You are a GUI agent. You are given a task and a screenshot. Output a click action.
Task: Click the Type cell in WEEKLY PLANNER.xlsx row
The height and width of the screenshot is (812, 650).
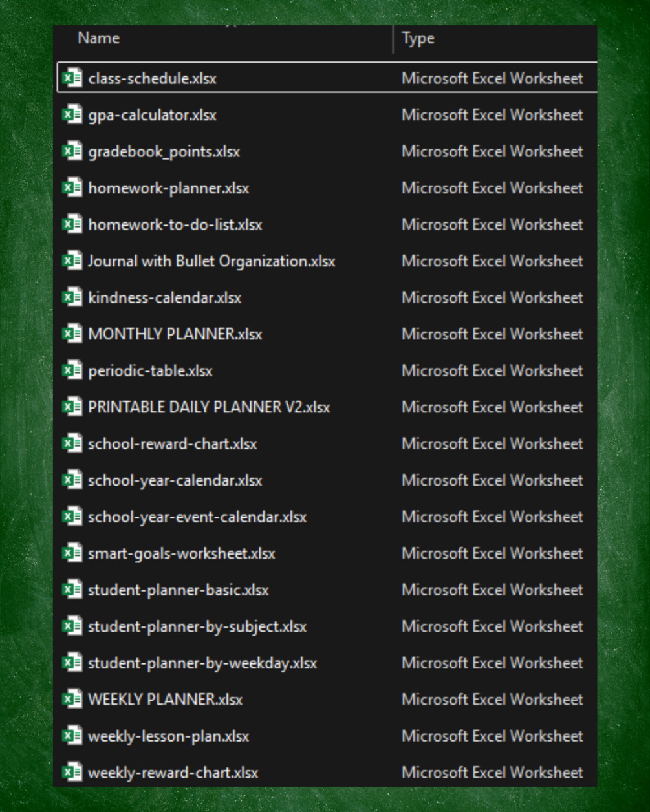click(492, 700)
